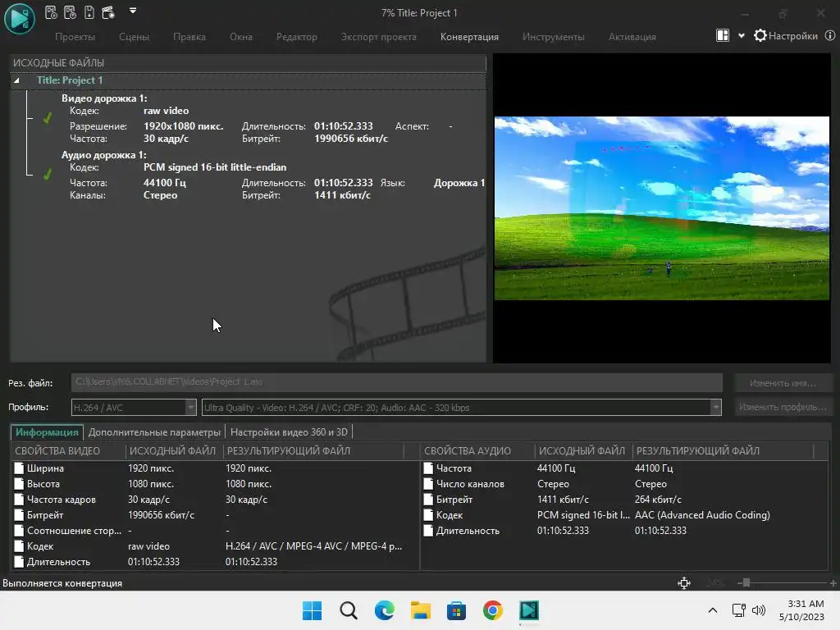The height and width of the screenshot is (630, 840).
Task: Click the Open project quick-access icon
Action: click(x=71, y=12)
